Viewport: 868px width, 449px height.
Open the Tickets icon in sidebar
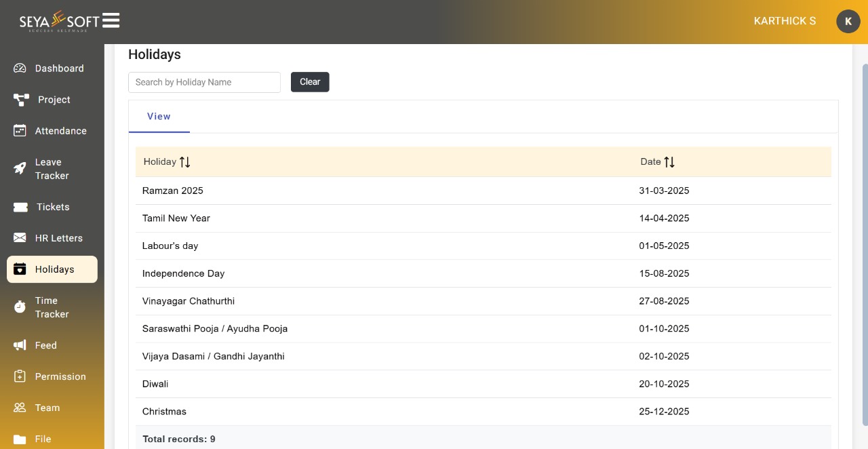pyautogui.click(x=20, y=207)
